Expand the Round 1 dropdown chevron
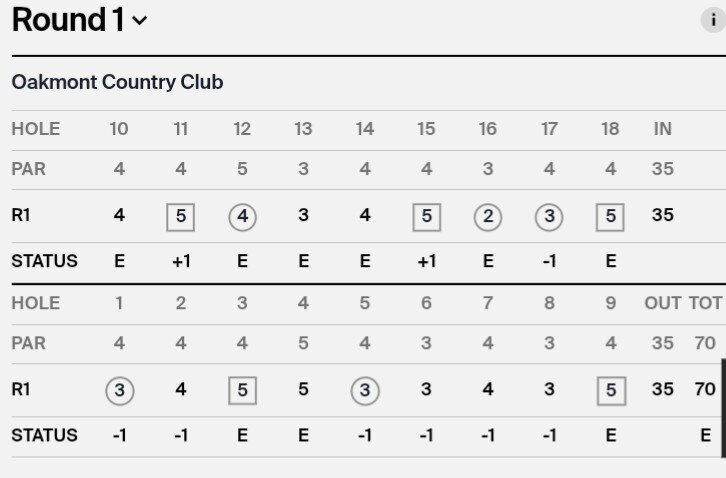 coord(139,20)
